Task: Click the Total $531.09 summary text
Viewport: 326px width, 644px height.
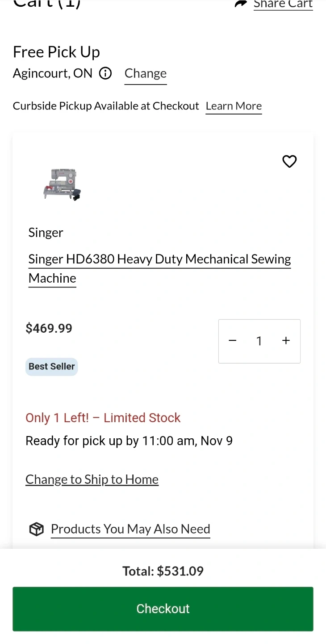Action: coord(163,571)
